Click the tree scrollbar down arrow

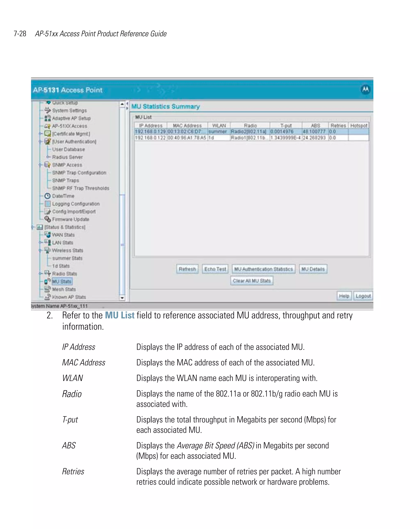coord(122,298)
